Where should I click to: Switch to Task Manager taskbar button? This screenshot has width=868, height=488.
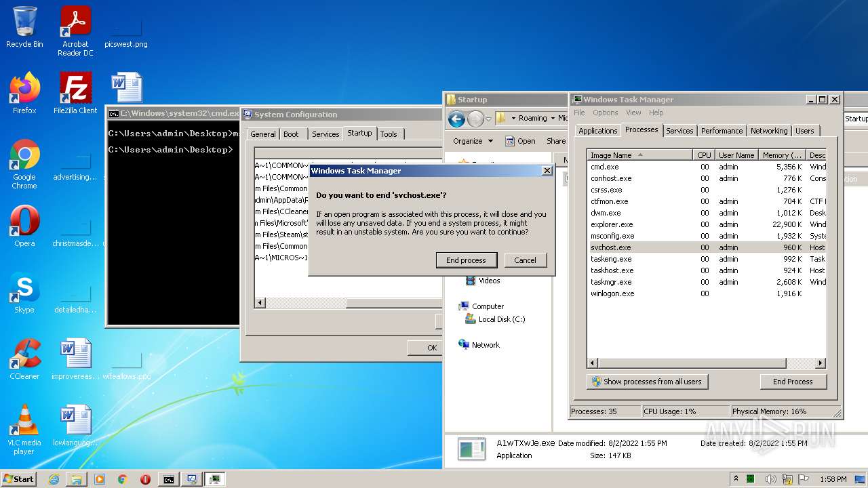[215, 479]
